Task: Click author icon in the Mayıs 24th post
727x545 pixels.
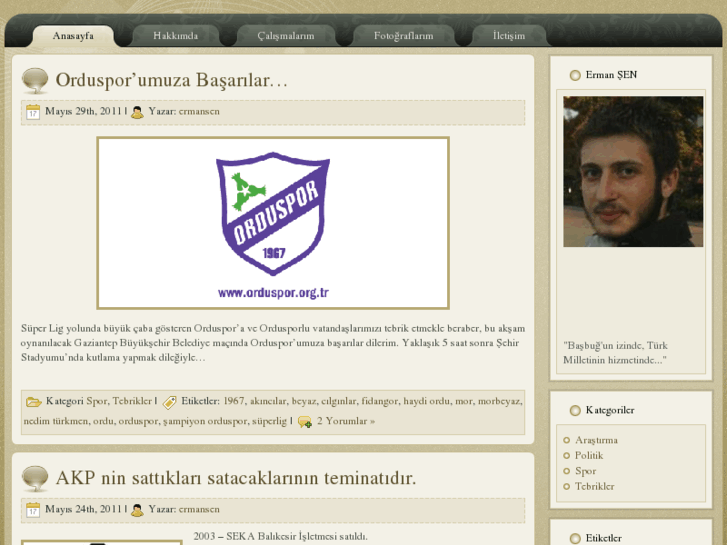Action: coord(137,510)
